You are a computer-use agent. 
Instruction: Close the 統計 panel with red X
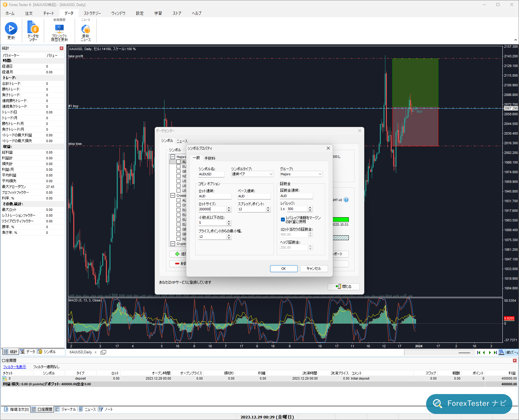(x=62, y=48)
